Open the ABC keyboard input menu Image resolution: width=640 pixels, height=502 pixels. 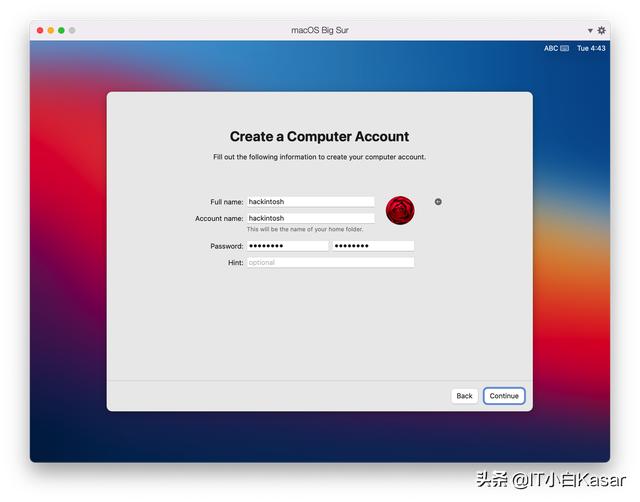[x=556, y=48]
